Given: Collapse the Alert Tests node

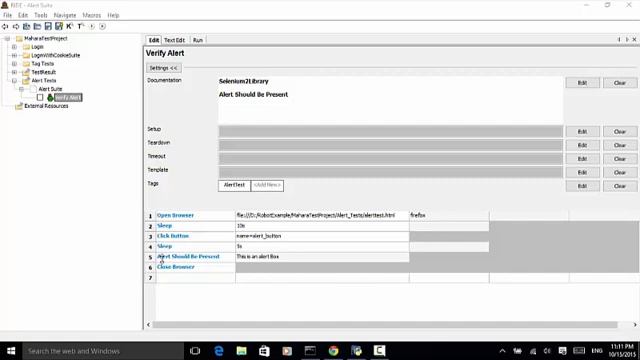Looking at the screenshot, I should (14, 81).
